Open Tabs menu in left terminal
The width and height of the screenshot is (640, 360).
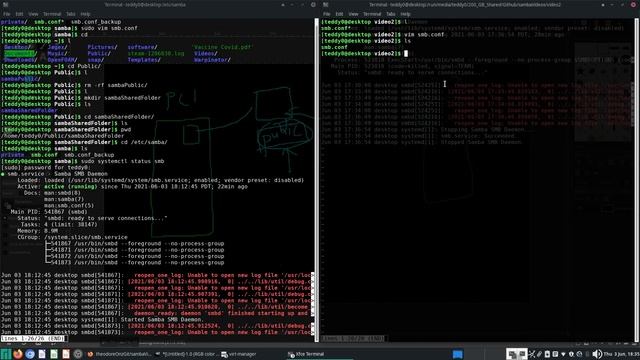71,14
